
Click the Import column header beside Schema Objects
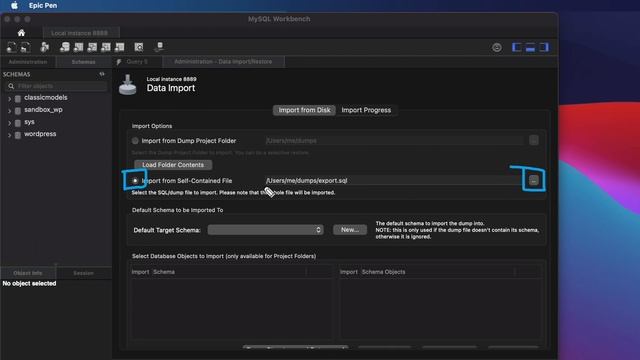[349, 272]
